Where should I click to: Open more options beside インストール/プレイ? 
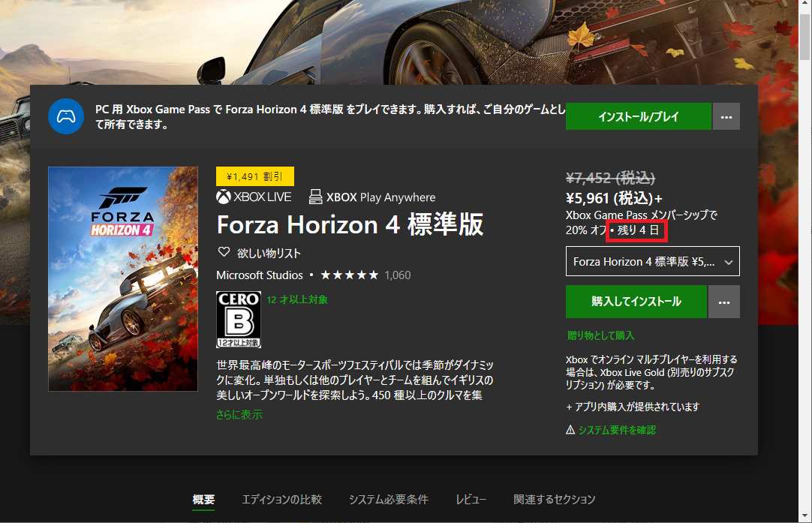(x=726, y=116)
